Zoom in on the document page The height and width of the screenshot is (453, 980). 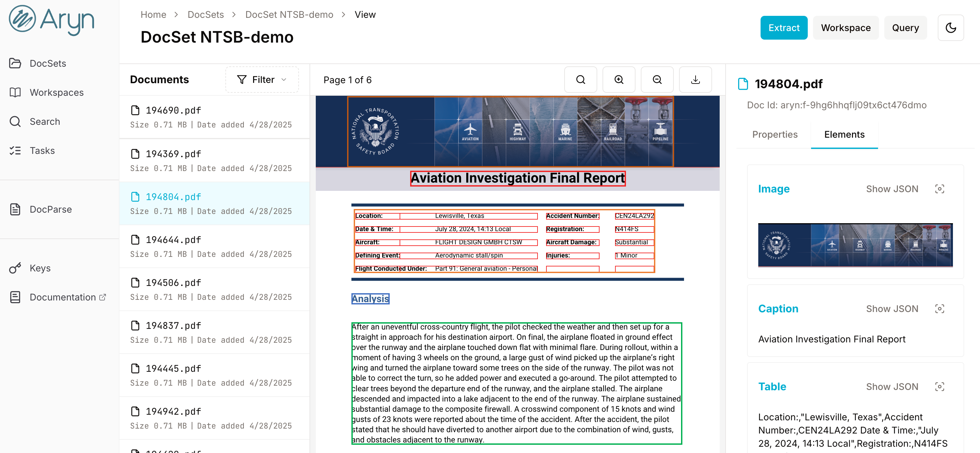619,80
